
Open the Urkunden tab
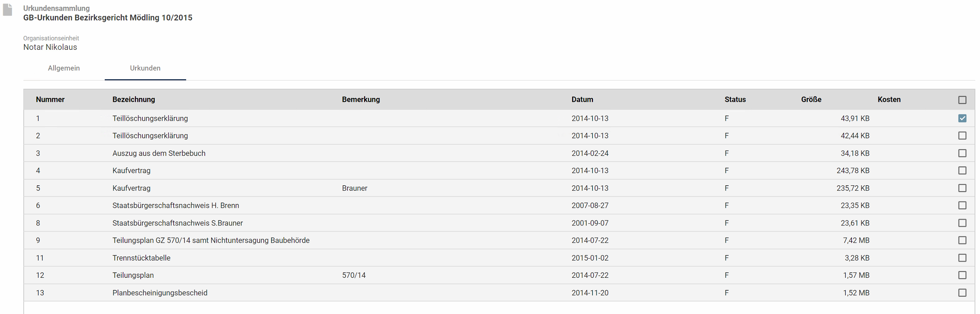(145, 68)
